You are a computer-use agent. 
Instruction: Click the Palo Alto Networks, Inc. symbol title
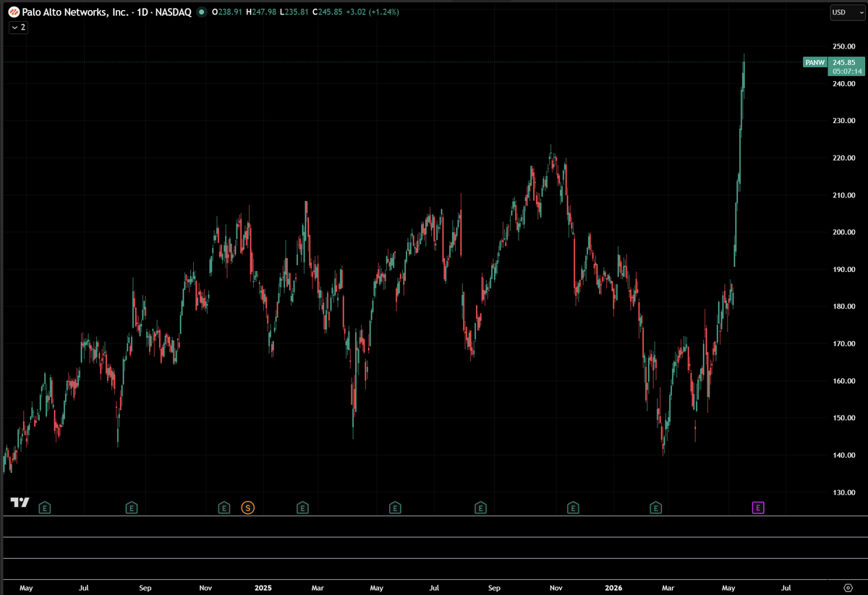(x=76, y=12)
